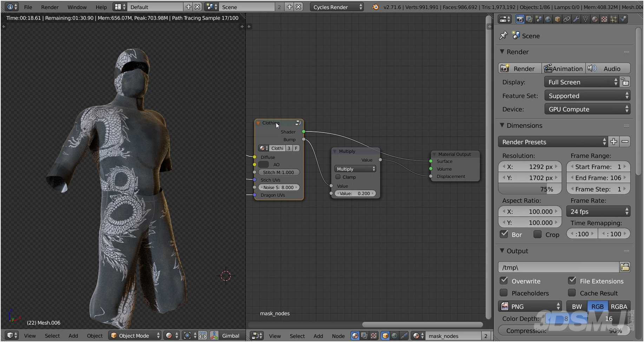The width and height of the screenshot is (644, 342).
Task: Open the File menu
Action: pyautogui.click(x=28, y=7)
